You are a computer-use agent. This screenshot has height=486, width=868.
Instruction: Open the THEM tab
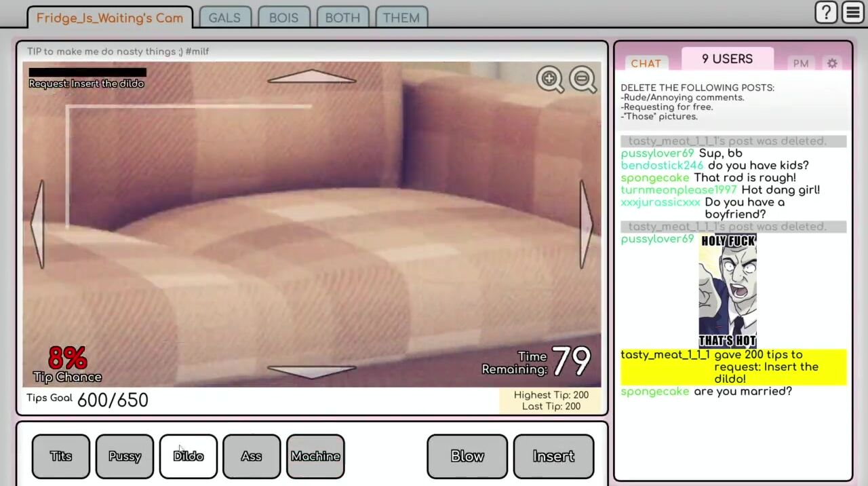[x=401, y=18]
